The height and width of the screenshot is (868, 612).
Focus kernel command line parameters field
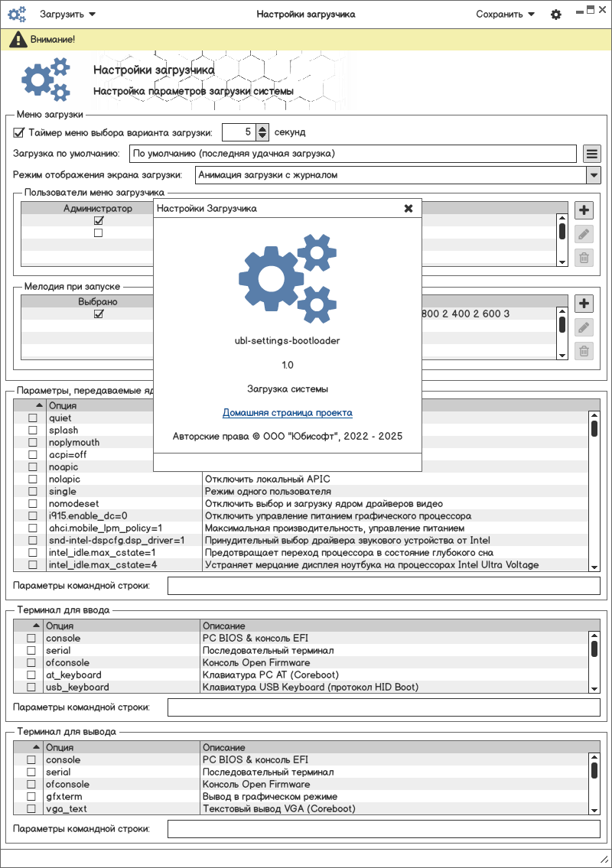(384, 586)
